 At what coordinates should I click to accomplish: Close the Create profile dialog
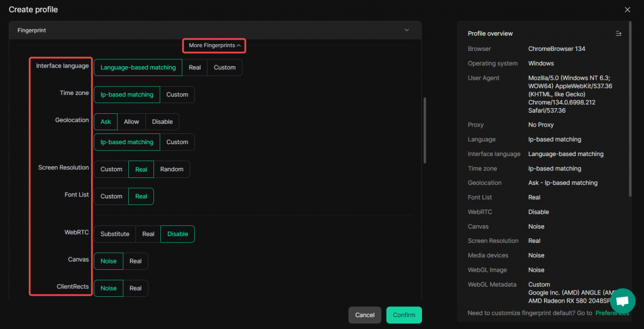click(627, 9)
